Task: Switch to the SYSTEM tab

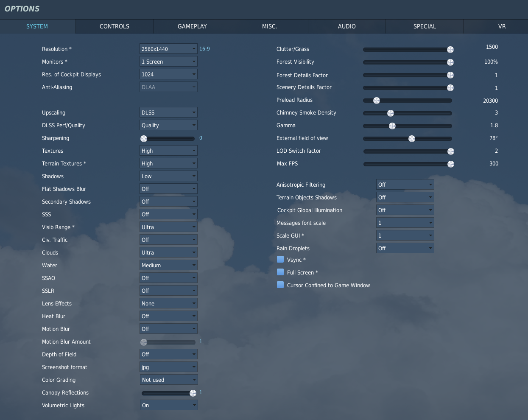Action: tap(37, 26)
